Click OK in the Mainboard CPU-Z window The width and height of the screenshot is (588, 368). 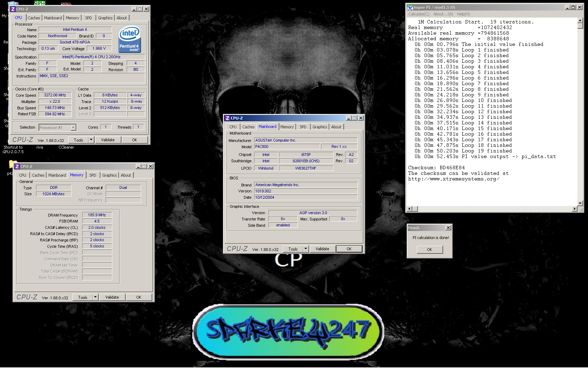(x=349, y=249)
